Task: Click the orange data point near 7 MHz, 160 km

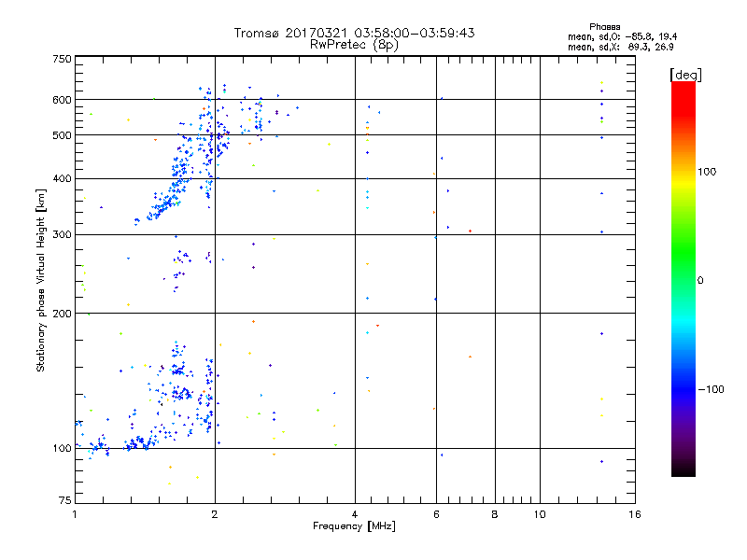Action: click(x=471, y=357)
